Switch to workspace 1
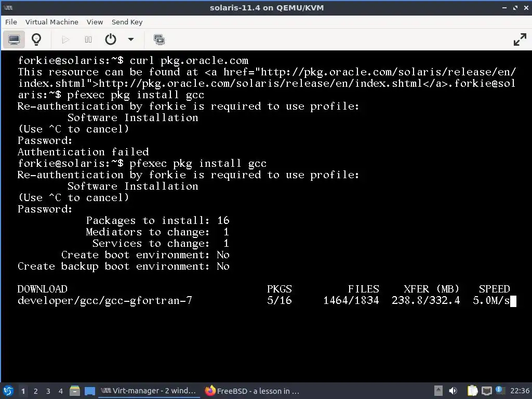 click(23, 391)
